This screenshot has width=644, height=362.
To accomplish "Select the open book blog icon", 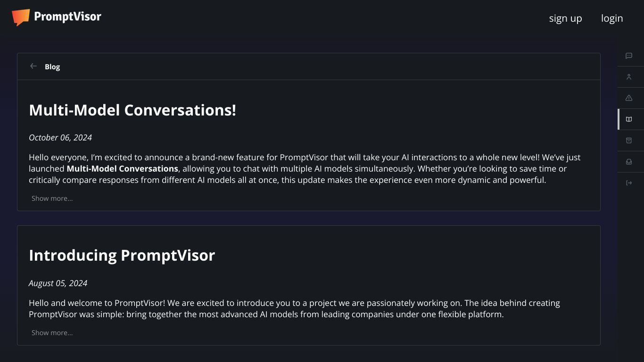I will click(x=628, y=119).
